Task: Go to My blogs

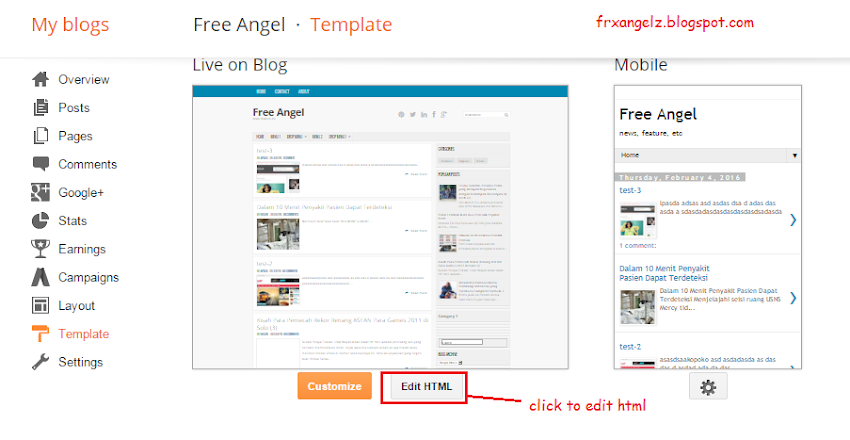Action: 70,25
